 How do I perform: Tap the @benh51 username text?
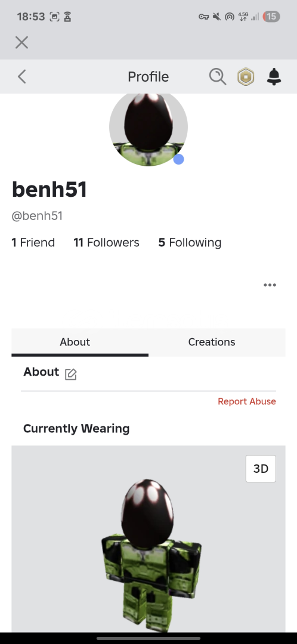[37, 216]
